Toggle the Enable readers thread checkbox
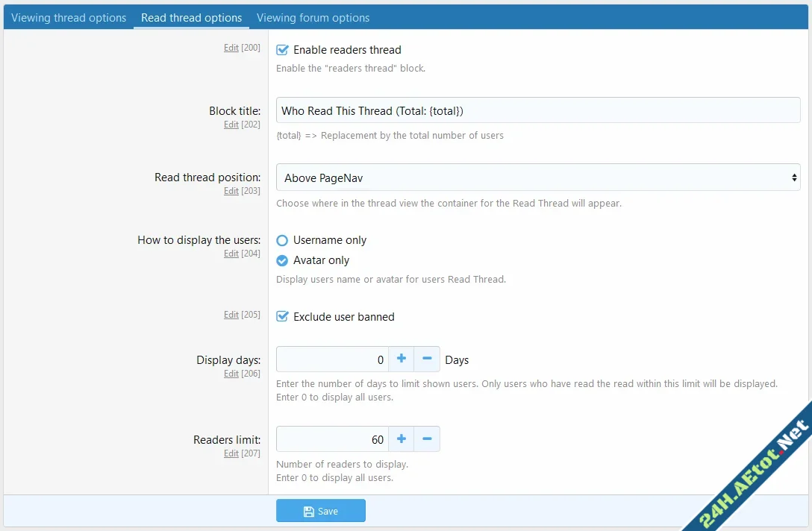This screenshot has width=812, height=531. [x=282, y=50]
